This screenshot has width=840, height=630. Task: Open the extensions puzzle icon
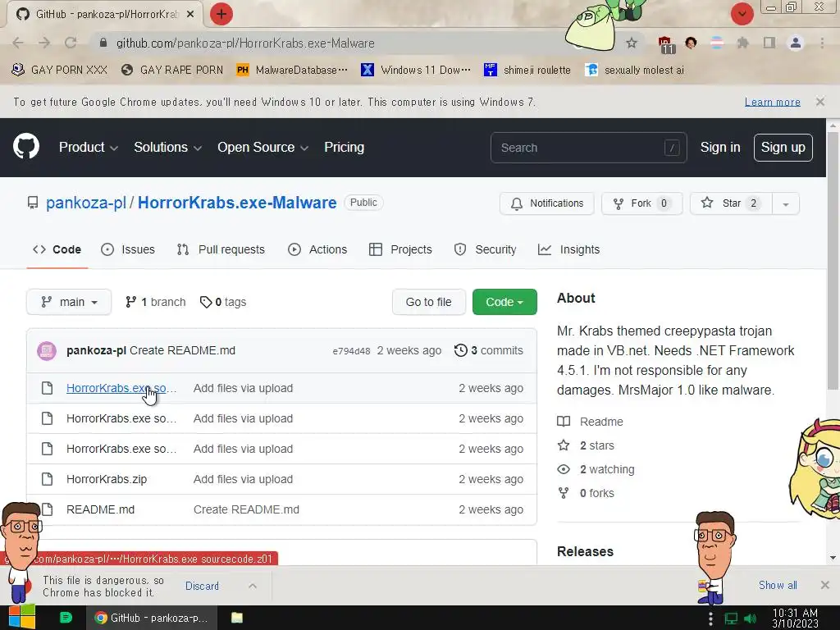click(x=742, y=43)
